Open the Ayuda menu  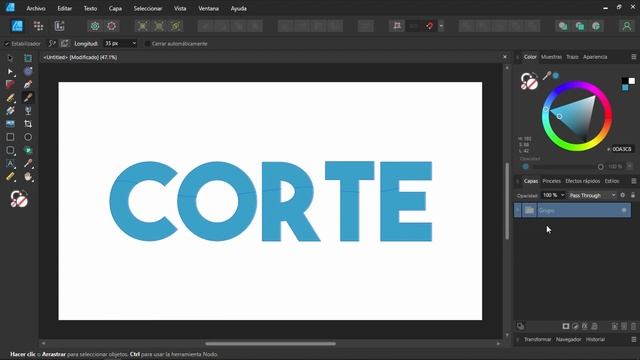(x=238, y=8)
